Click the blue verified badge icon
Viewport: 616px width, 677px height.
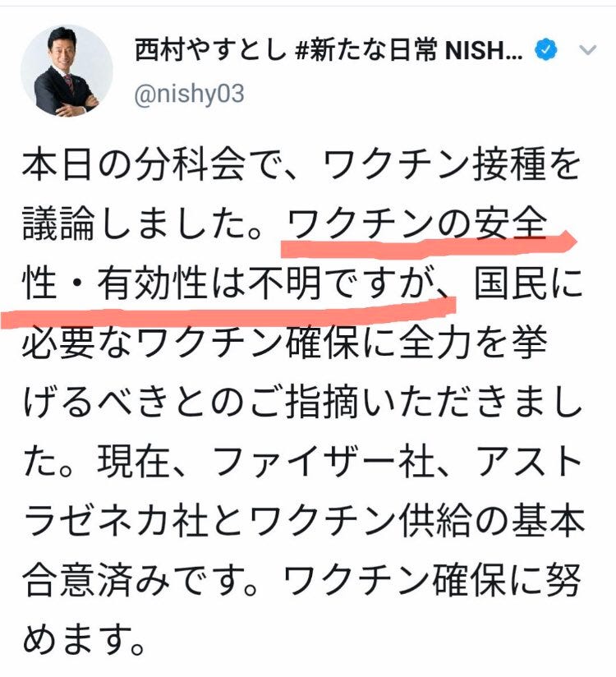[545, 50]
